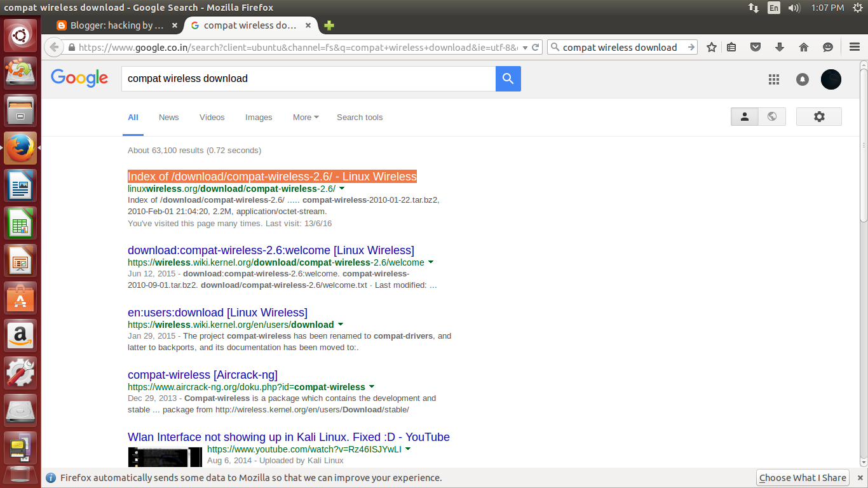Go to the Firefox home page
The width and height of the screenshot is (868, 488).
pyautogui.click(x=804, y=47)
